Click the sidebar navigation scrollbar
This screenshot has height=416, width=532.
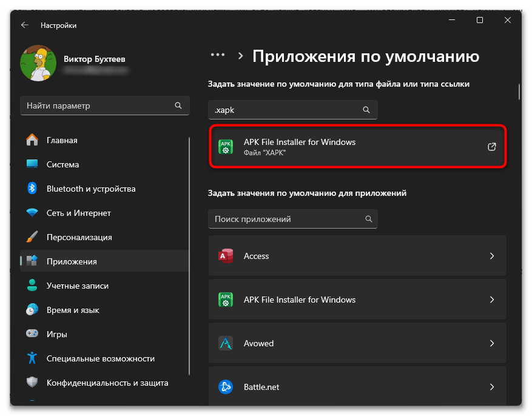point(189,256)
